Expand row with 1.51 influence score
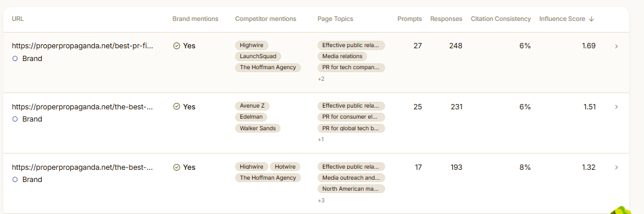 point(616,107)
